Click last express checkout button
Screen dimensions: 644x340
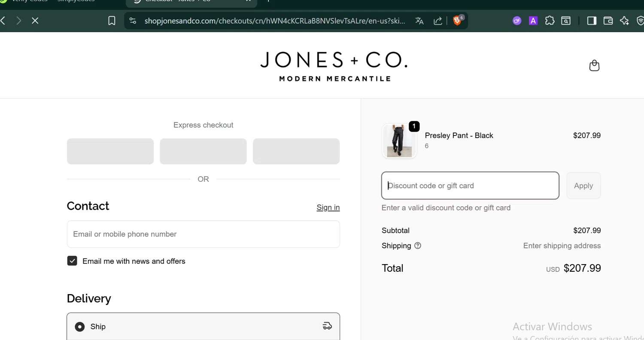point(296,151)
